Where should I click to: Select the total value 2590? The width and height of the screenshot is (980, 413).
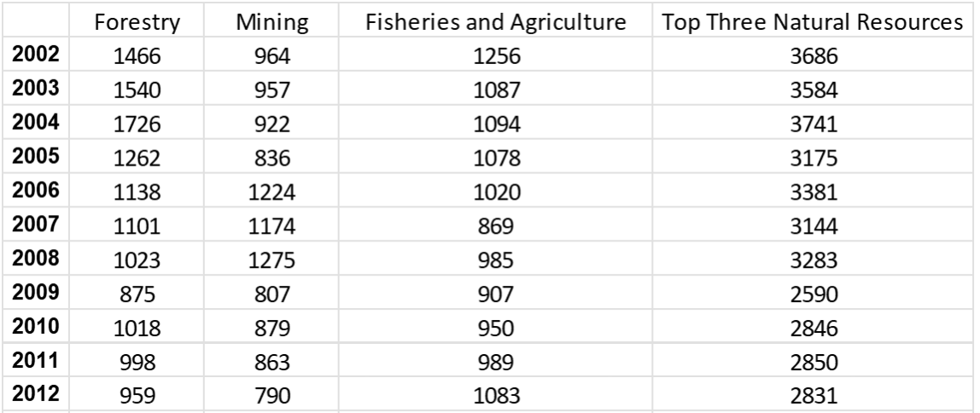tap(814, 293)
